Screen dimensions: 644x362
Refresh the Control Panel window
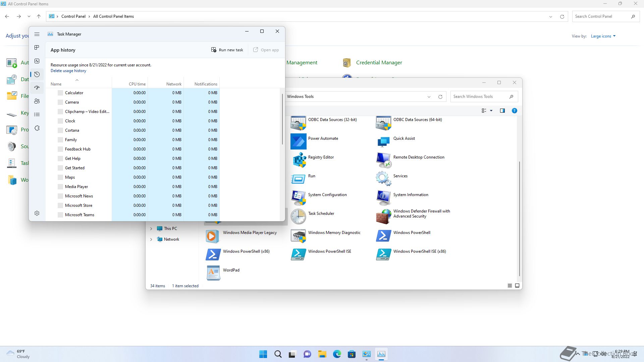pos(562,16)
